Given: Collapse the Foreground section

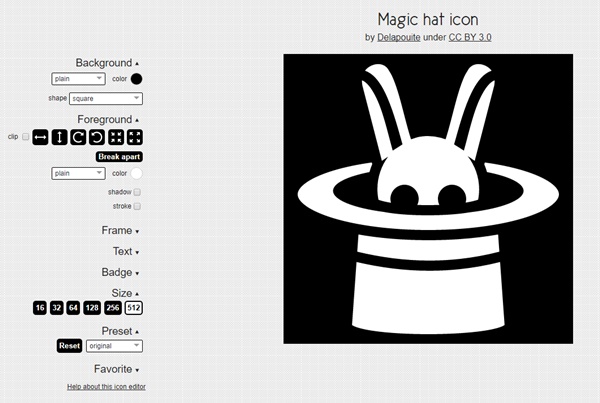Looking at the screenshot, I should 108,119.
